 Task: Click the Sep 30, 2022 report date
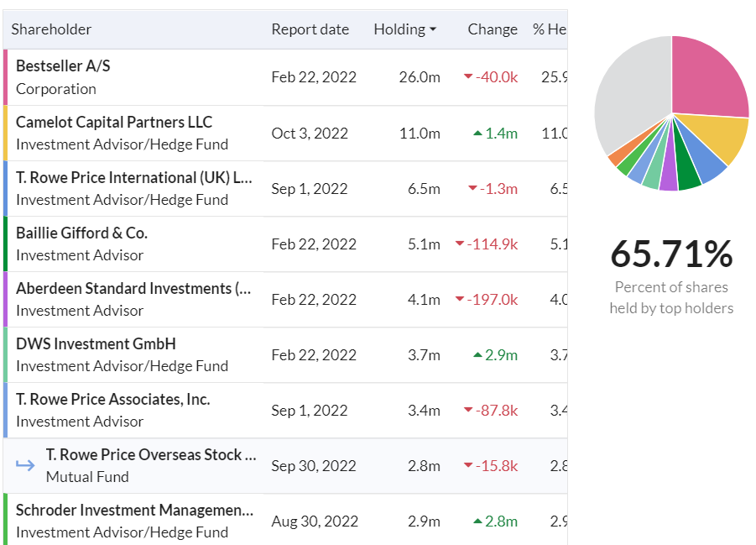point(314,466)
